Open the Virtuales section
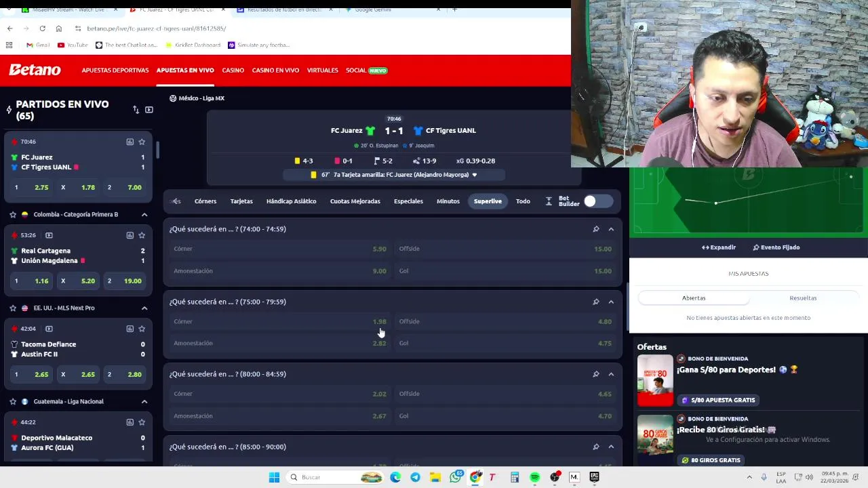The image size is (868, 488). point(322,70)
